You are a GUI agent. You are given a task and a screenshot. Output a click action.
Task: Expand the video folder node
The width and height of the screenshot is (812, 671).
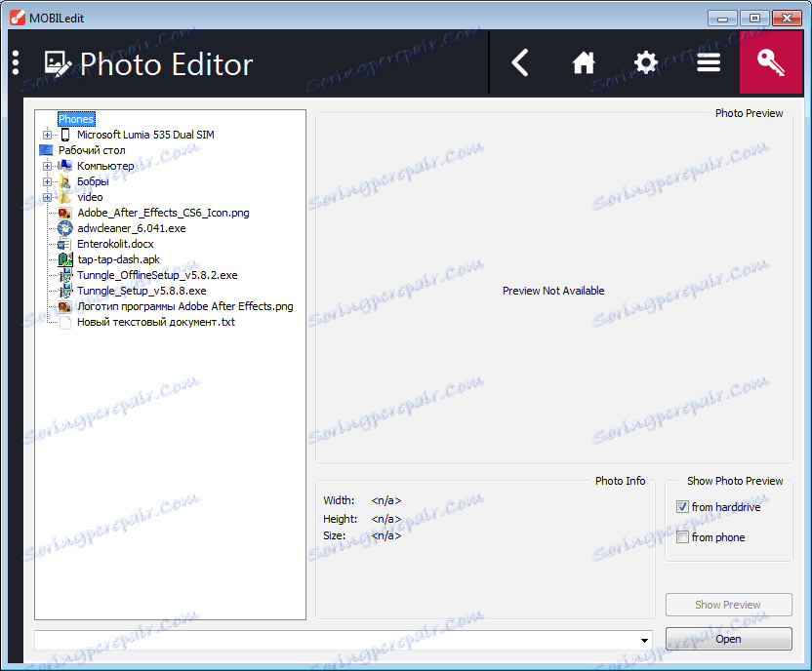point(47,197)
